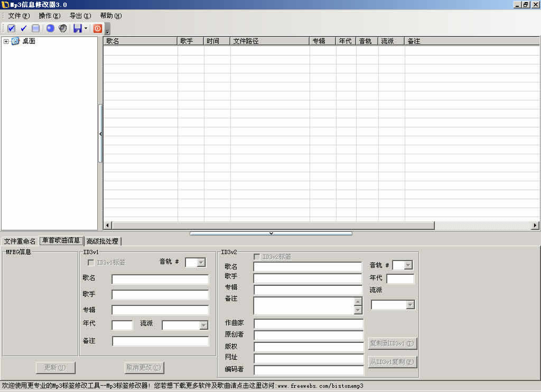Screen dimensions: 541x392
Task: Toggle the ID3v1标签 checkbox
Action: pyautogui.click(x=91, y=263)
